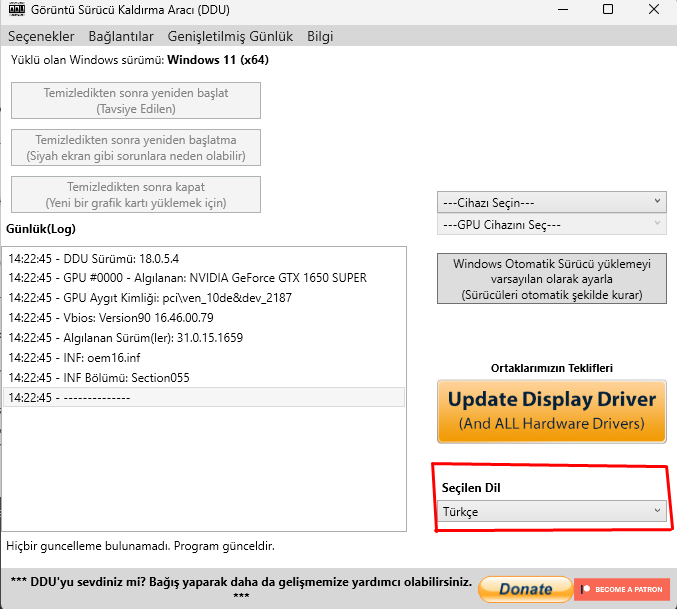Viewport: 677px width, 609px height.
Task: Select log line 'GPU Aygıt Kimliği: pci\ven_10de&dev_2187'
Action: pos(204,298)
